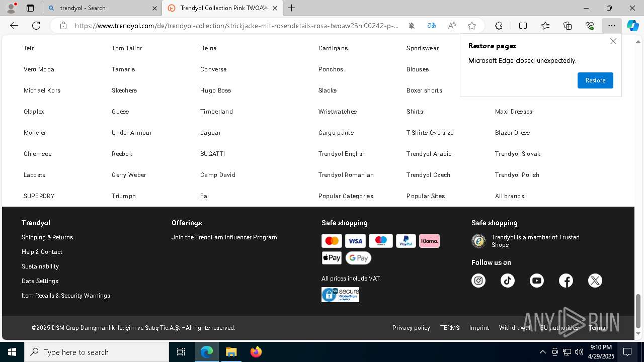Click the Apple Pay icon

(332, 258)
